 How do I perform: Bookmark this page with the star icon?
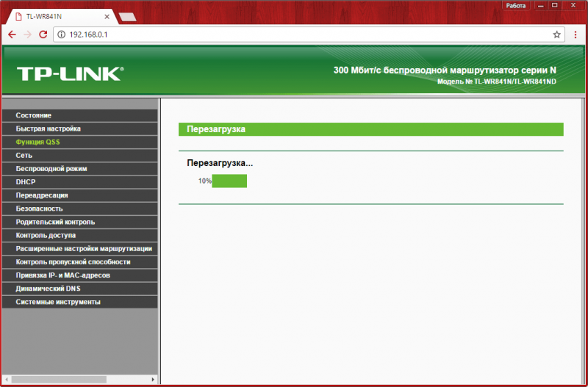click(x=556, y=35)
